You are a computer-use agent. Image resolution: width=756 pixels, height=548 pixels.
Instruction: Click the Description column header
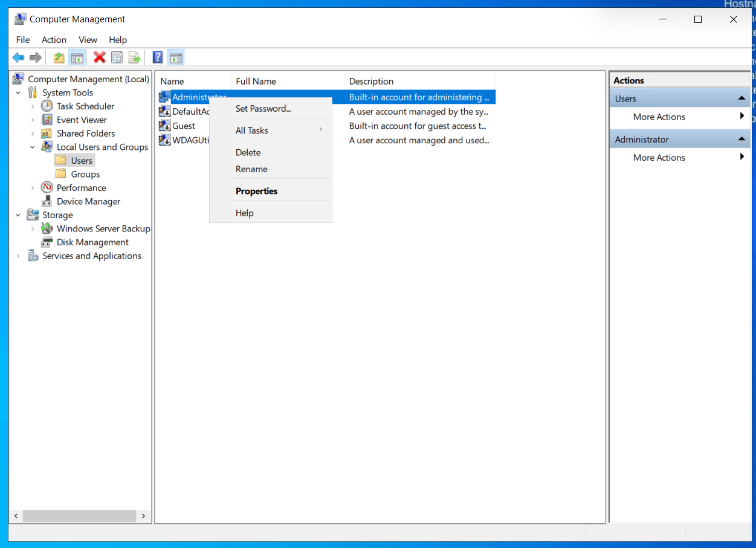371,82
